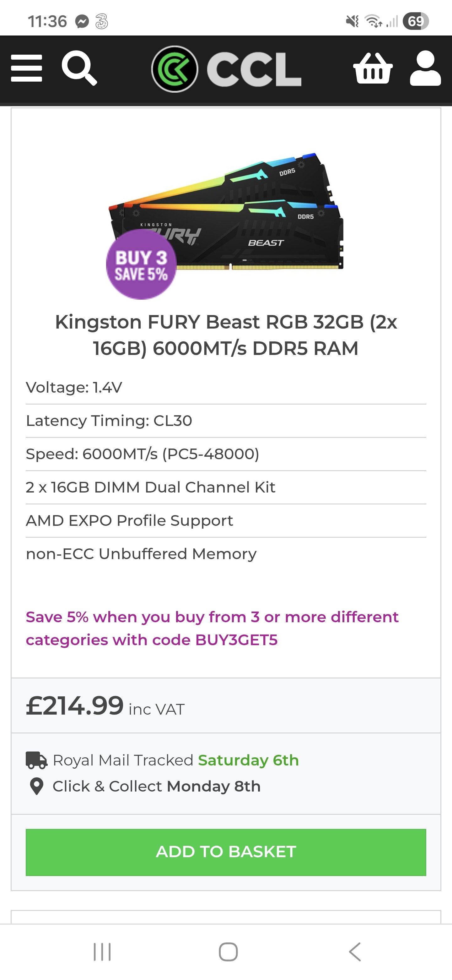Open the hamburger menu
452x980 pixels.
[27, 68]
